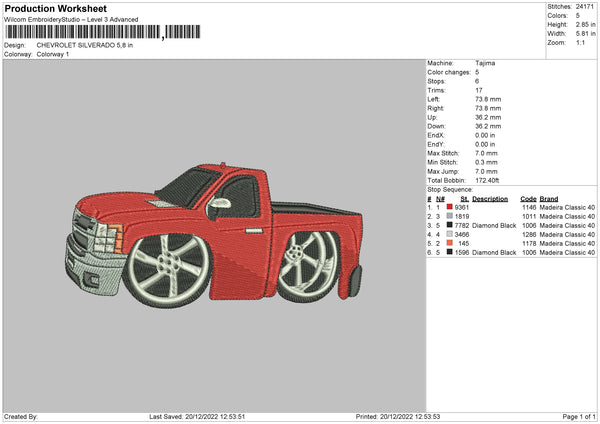Select 'Wilcom EmbroideryStudio – Level 3 Advanced' text
The height and width of the screenshot is (424, 600).
point(71,20)
